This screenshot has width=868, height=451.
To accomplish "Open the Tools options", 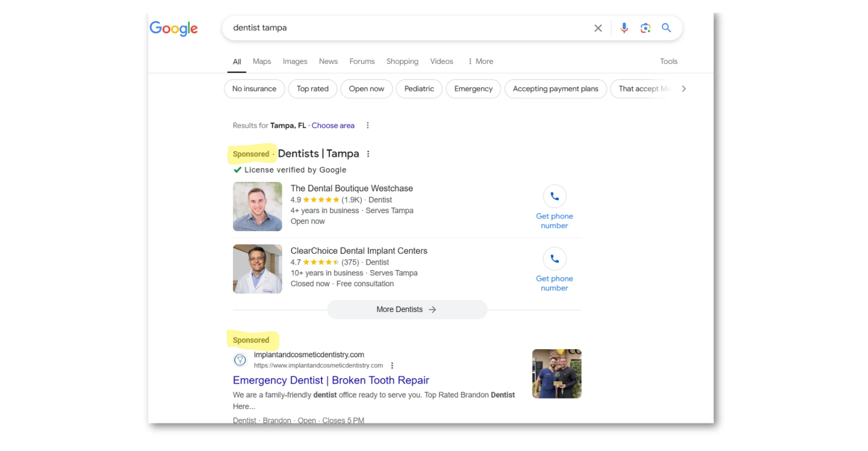I will point(669,62).
